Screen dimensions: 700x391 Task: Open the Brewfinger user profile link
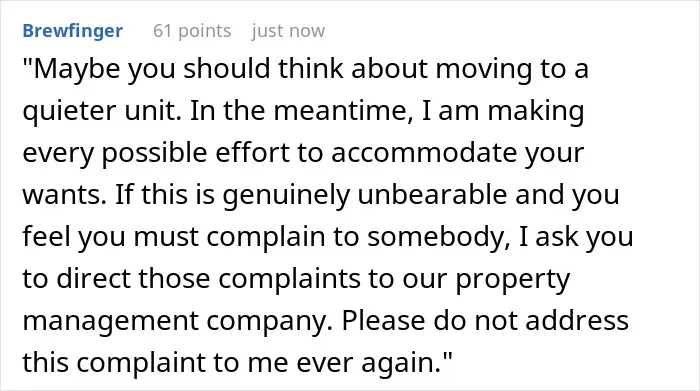coord(72,31)
